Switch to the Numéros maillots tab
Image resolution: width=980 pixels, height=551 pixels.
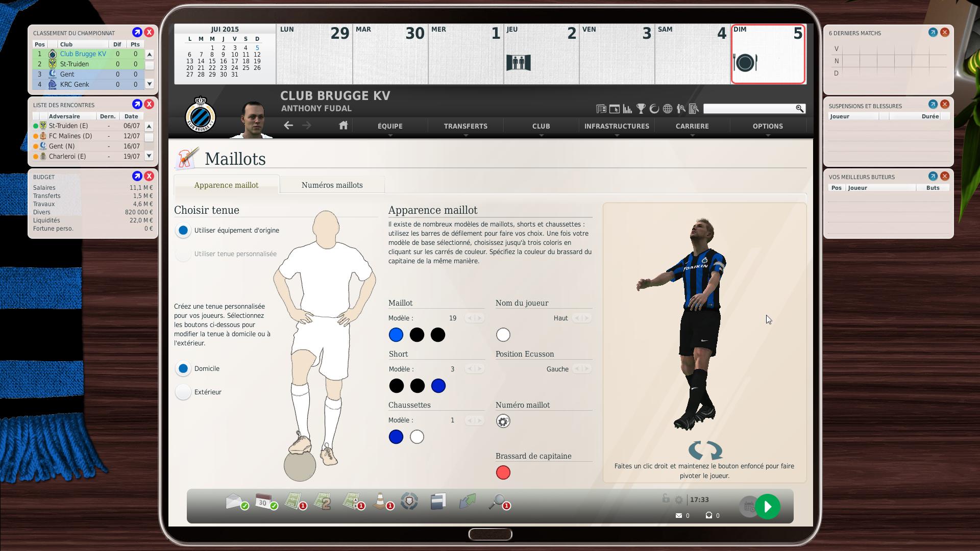pyautogui.click(x=332, y=185)
